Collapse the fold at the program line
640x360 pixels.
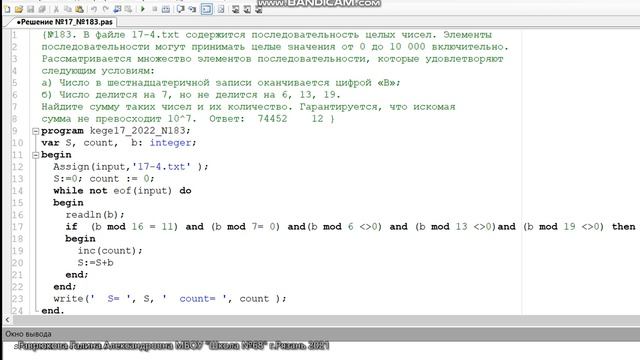click(36, 131)
